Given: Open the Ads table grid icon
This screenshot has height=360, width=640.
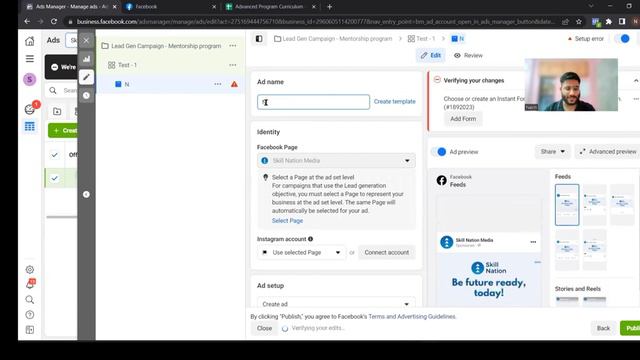Looking at the screenshot, I should [29, 127].
